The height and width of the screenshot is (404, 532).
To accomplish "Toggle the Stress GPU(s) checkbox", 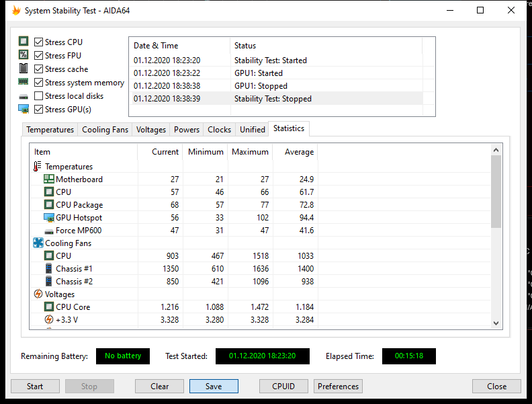I will pos(39,110).
